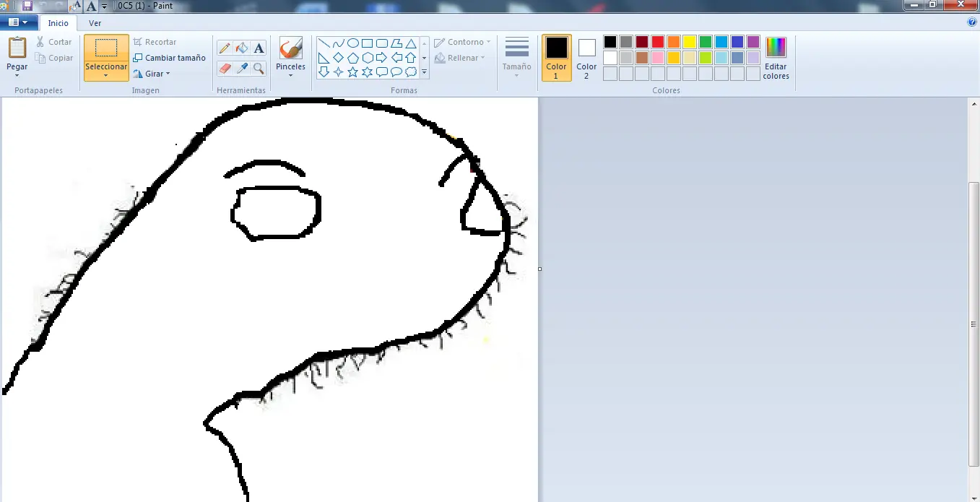The image size is (980, 502).
Task: Choose the Curve shape
Action: pos(338,43)
